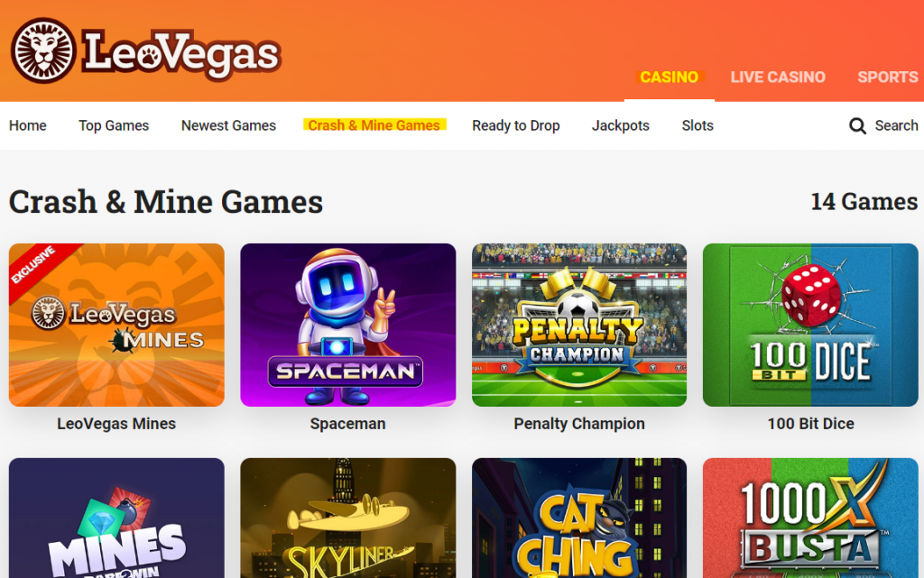Open the Newest Games category
924x578 pixels.
point(228,125)
